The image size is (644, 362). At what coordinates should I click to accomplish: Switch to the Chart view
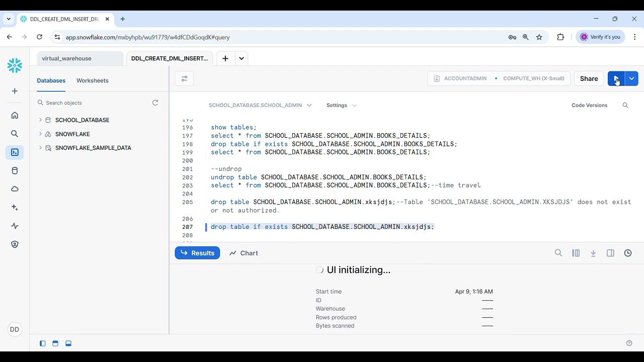pos(244,253)
